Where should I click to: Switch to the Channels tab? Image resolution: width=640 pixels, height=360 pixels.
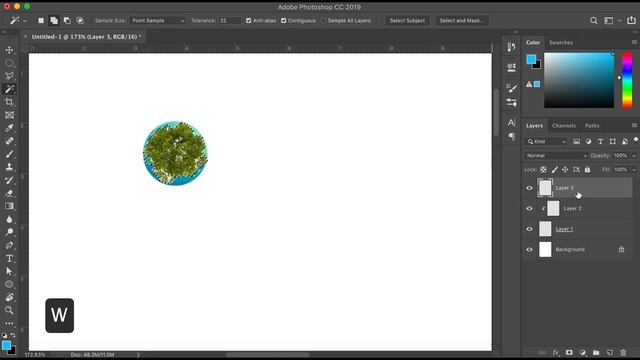564,126
